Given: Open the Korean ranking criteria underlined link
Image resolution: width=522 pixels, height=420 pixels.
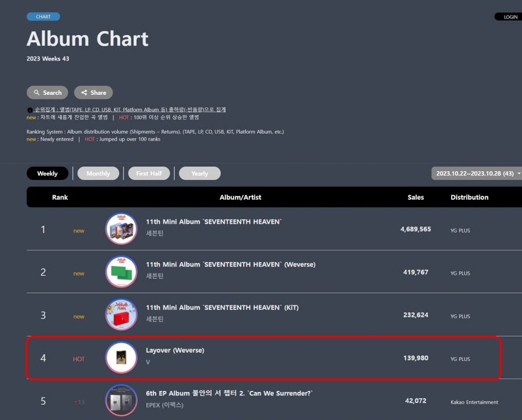Looking at the screenshot, I should [130, 110].
